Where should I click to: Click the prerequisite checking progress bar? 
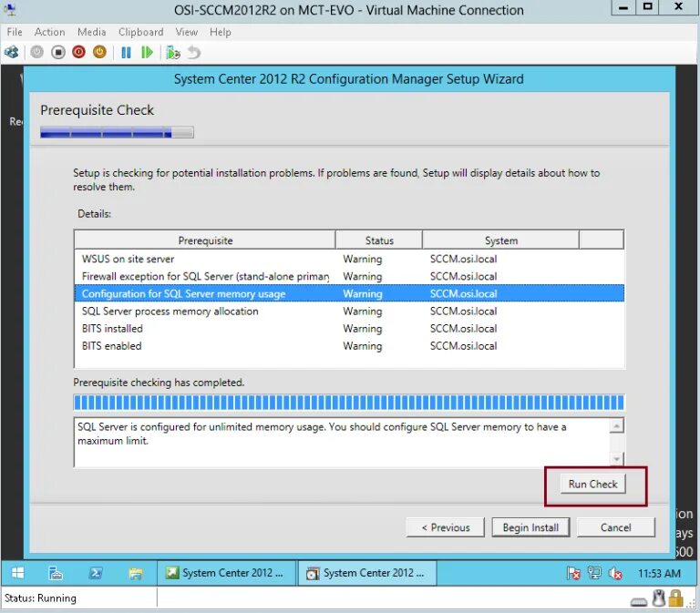[349, 402]
